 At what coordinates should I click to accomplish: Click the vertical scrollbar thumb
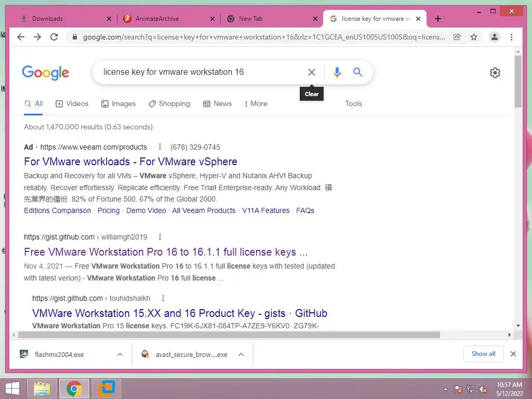click(x=518, y=82)
